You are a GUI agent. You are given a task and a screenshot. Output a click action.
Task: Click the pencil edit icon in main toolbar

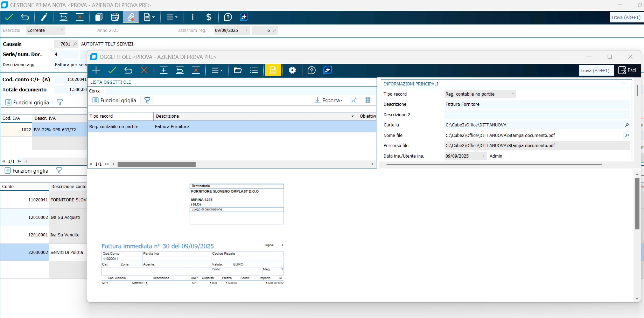[44, 17]
